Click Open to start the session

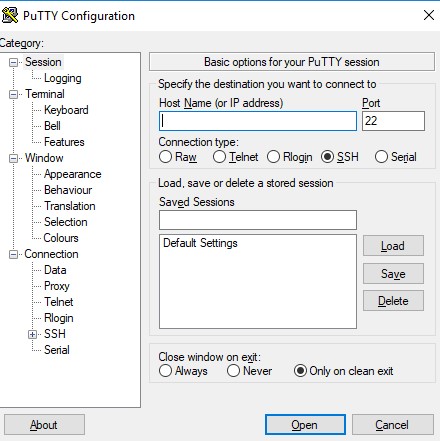(305, 425)
